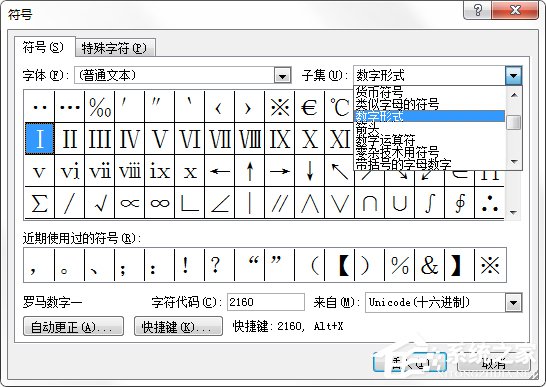
Task: Collapse the 子集 subset dropdown arrow
Action: (x=514, y=75)
